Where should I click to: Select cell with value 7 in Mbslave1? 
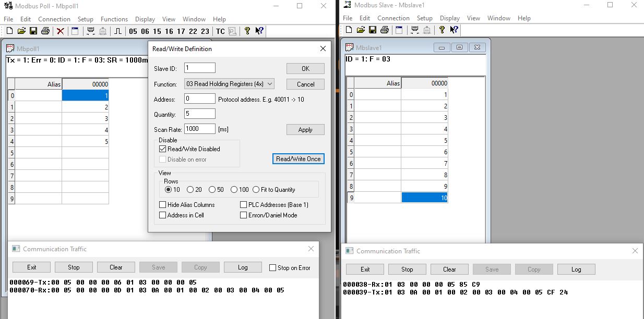[x=424, y=164]
